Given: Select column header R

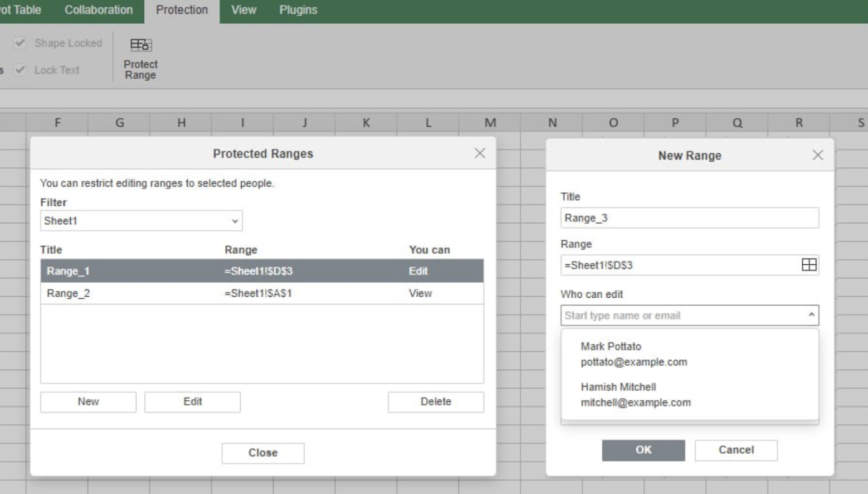Looking at the screenshot, I should [799, 123].
